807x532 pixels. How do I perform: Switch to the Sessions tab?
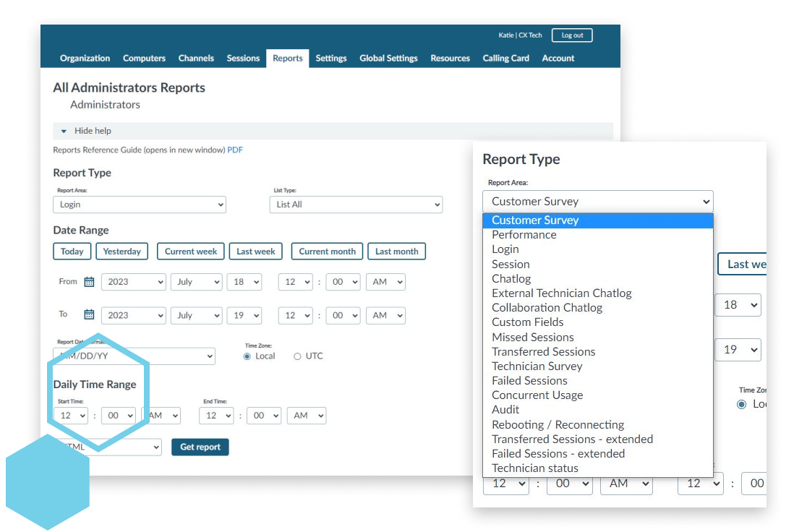[x=243, y=59]
